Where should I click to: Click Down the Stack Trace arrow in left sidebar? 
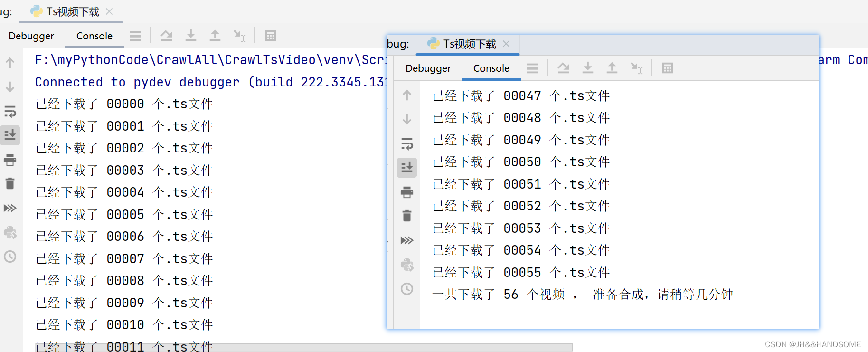coord(10,87)
